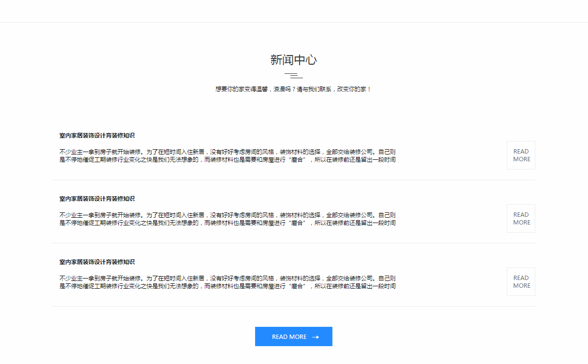Image resolution: width=588 pixels, height=364 pixels.
Task: Click READ MORE beside the third news item
Action: (521, 281)
